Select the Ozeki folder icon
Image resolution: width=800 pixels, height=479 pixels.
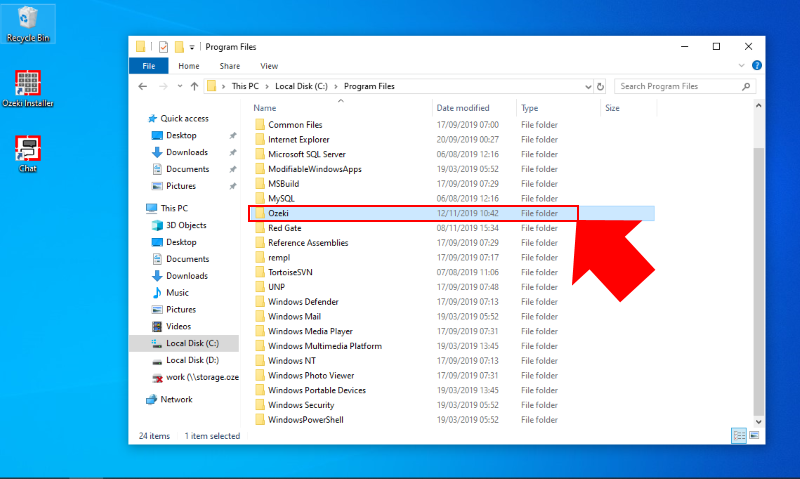(260, 213)
